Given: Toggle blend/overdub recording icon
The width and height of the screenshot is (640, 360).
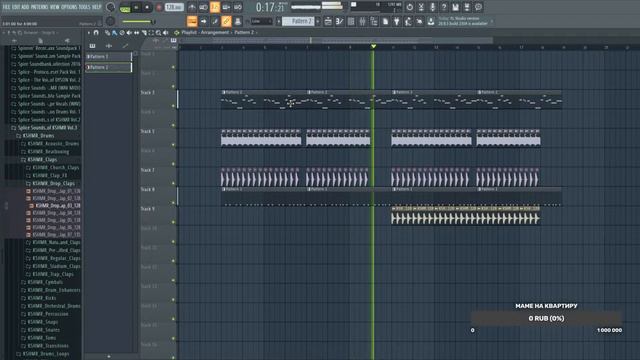Looking at the screenshot, I should [x=226, y=7].
